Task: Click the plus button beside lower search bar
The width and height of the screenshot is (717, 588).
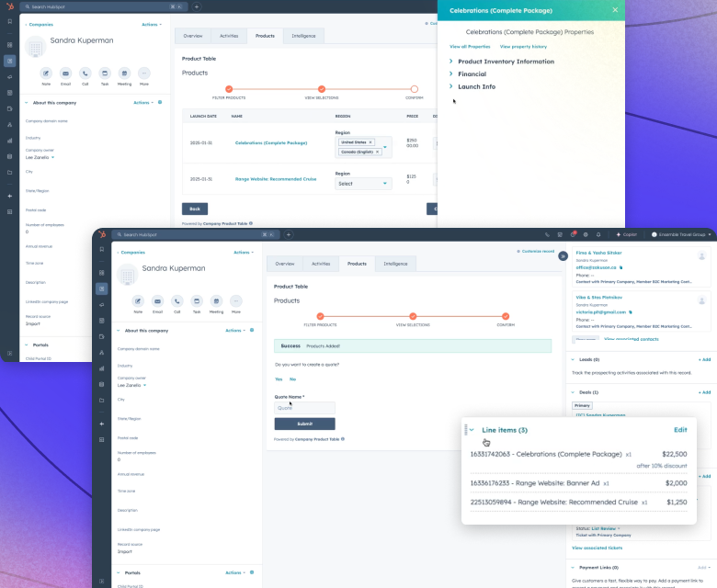Action: click(289, 234)
